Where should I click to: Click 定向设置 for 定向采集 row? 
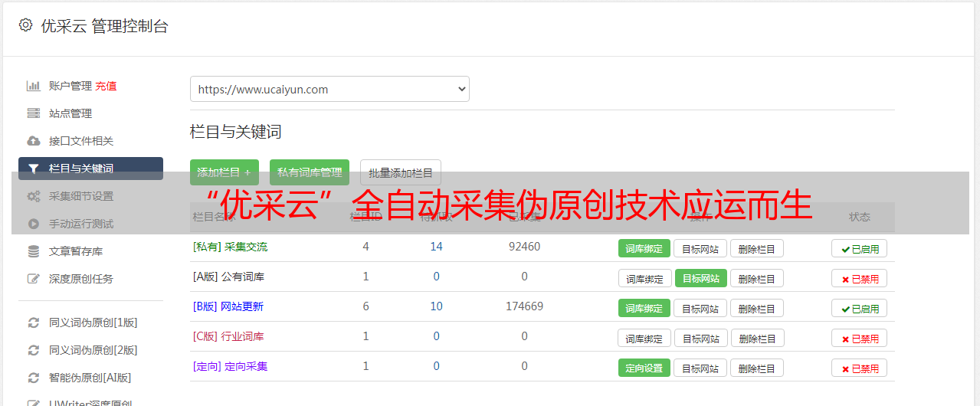pyautogui.click(x=644, y=368)
